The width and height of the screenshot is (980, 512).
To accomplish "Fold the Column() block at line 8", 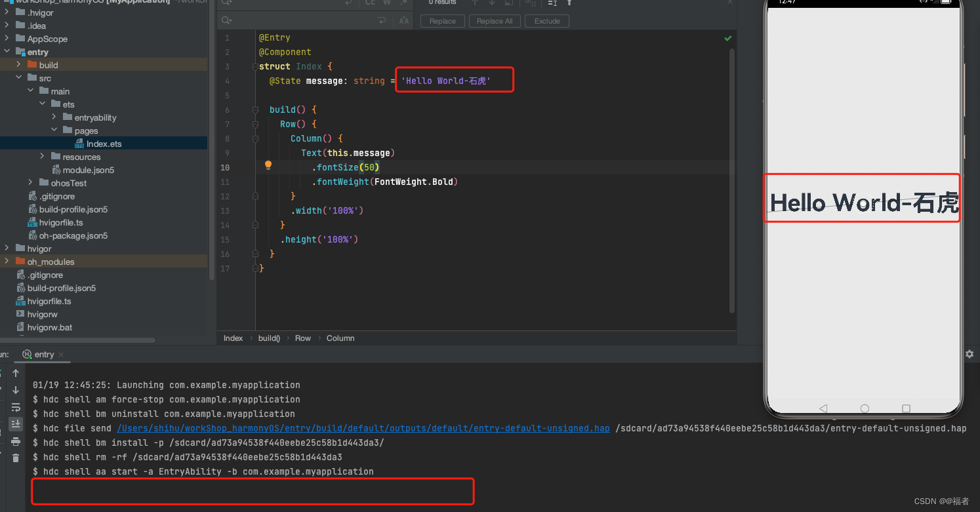I will click(x=256, y=139).
